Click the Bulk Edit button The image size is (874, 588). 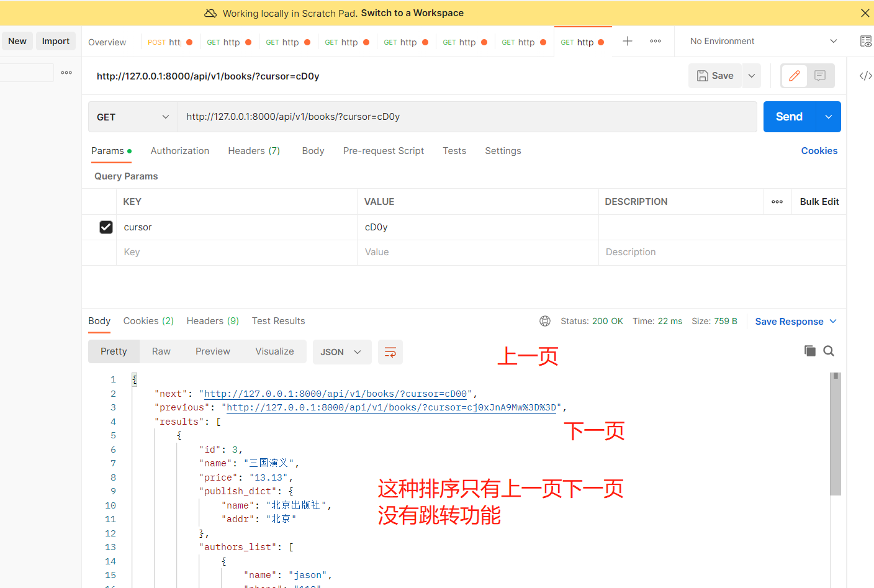pyautogui.click(x=819, y=202)
